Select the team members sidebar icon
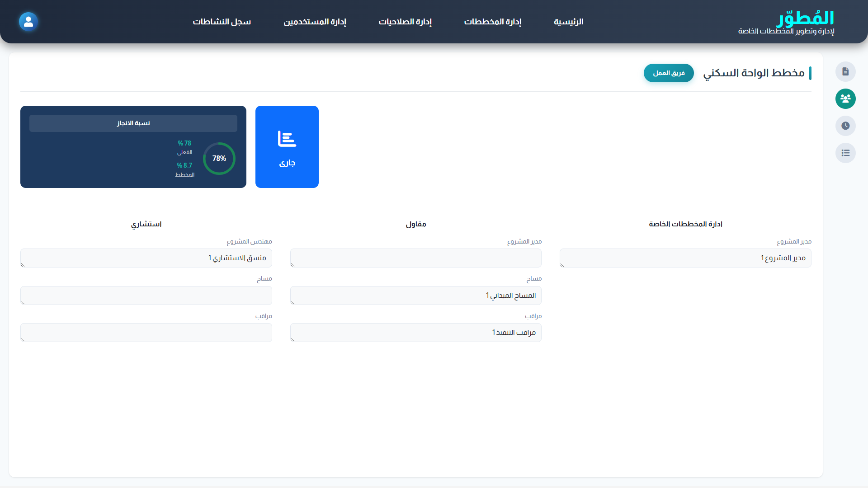868x488 pixels. point(845,99)
